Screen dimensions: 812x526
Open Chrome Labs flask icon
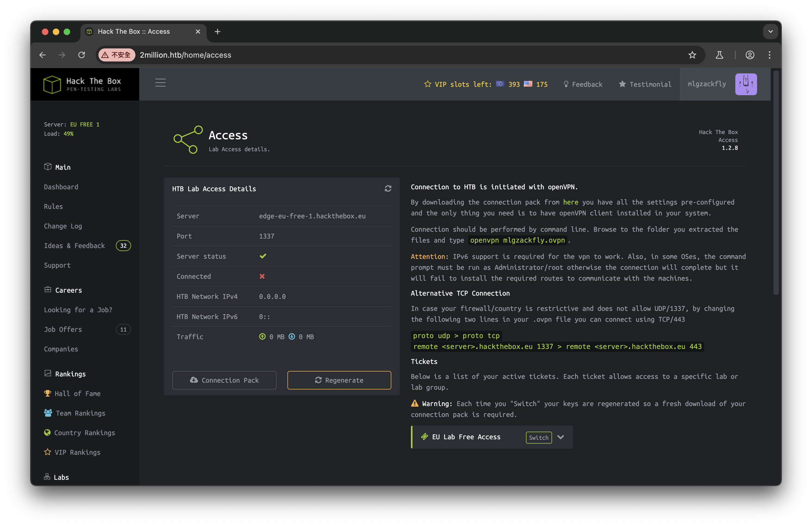pos(719,55)
